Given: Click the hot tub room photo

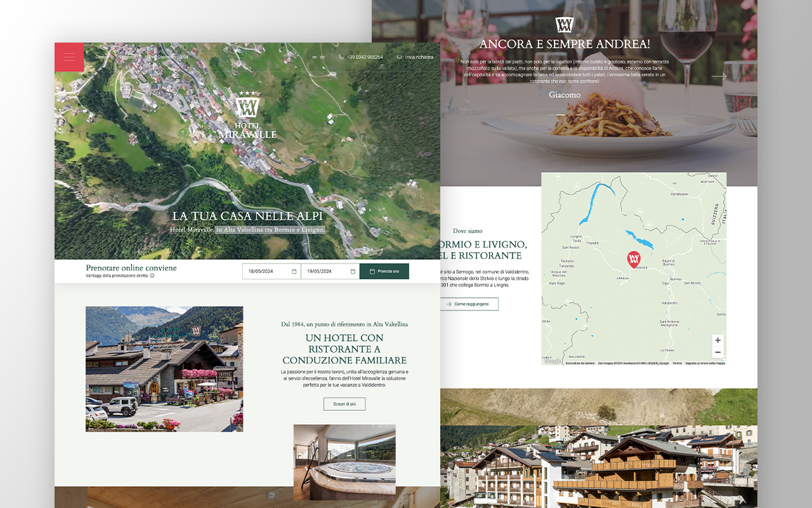Looking at the screenshot, I should point(344,462).
